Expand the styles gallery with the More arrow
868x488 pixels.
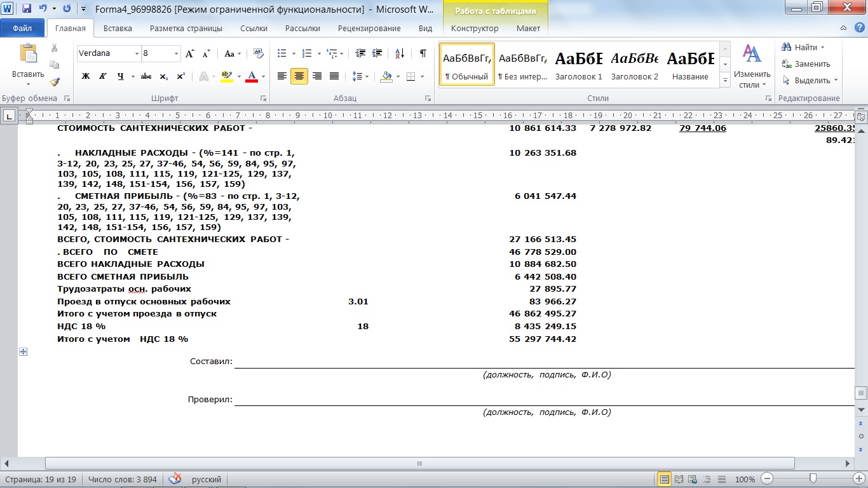[724, 81]
